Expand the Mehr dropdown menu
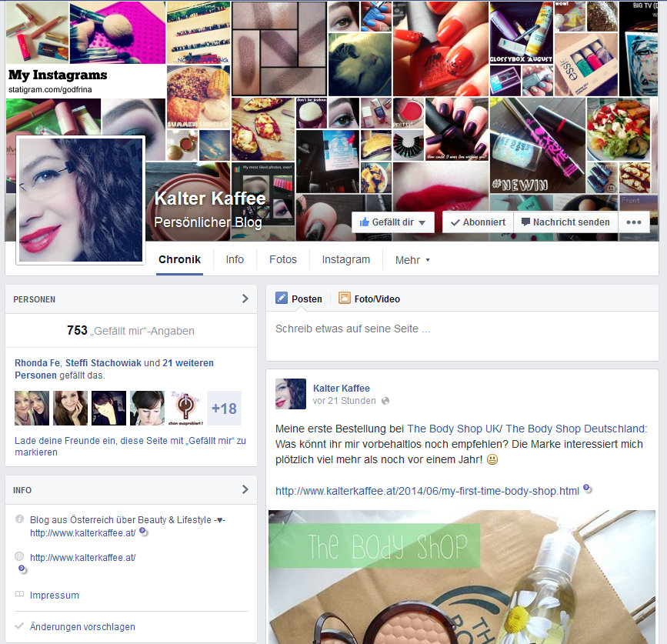This screenshot has height=644, width=667. 412,260
